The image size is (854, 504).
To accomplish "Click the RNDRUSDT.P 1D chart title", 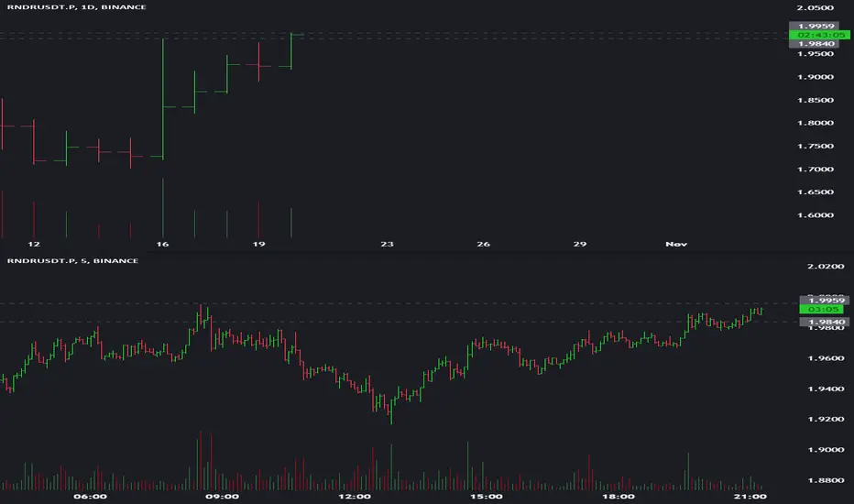I will (76, 7).
